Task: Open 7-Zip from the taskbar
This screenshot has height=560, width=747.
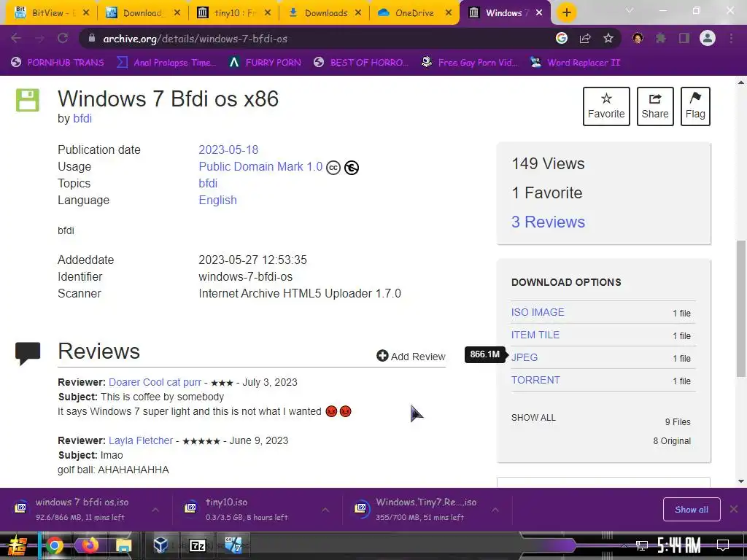Action: point(197,545)
